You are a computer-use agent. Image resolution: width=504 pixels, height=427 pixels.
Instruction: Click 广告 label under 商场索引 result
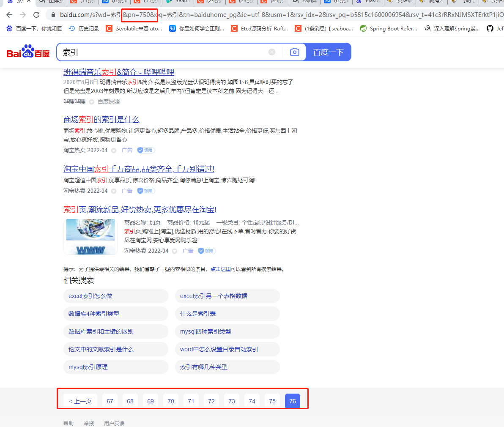point(127,150)
